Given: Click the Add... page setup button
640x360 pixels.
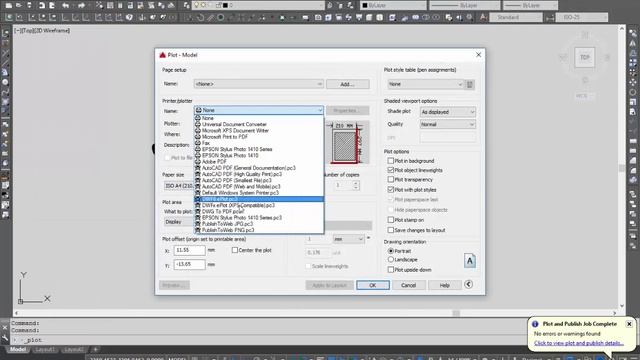Looking at the screenshot, I should click(x=348, y=84).
